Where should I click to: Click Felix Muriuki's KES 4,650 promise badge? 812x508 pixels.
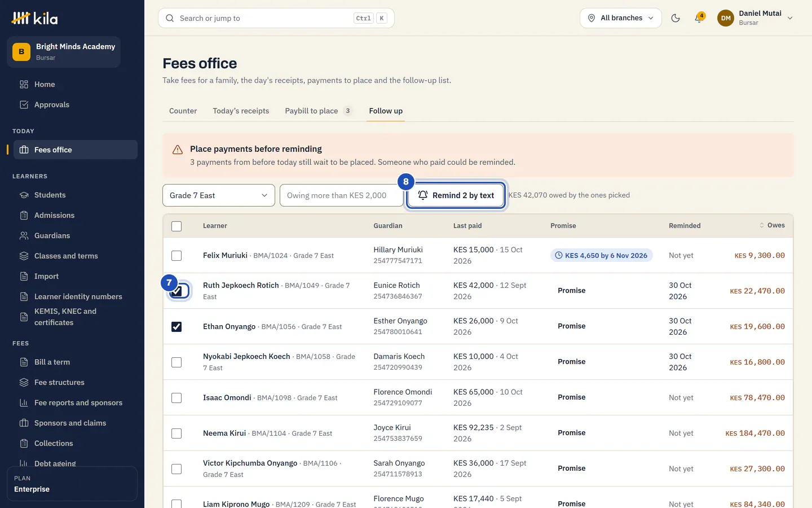click(601, 255)
